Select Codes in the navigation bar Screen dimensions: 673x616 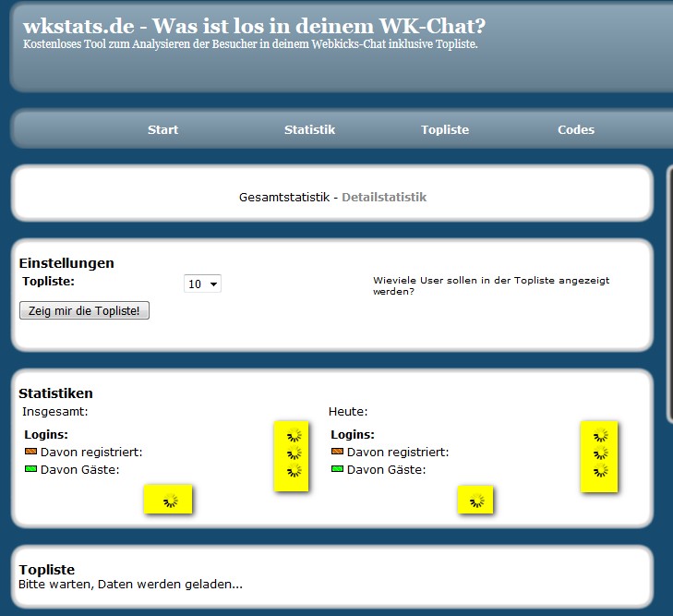coord(576,130)
